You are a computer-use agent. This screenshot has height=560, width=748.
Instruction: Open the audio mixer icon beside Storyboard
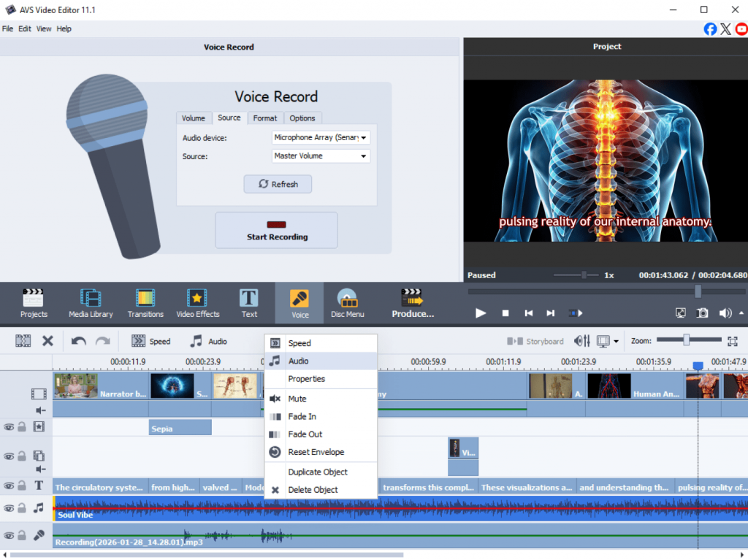tap(582, 341)
